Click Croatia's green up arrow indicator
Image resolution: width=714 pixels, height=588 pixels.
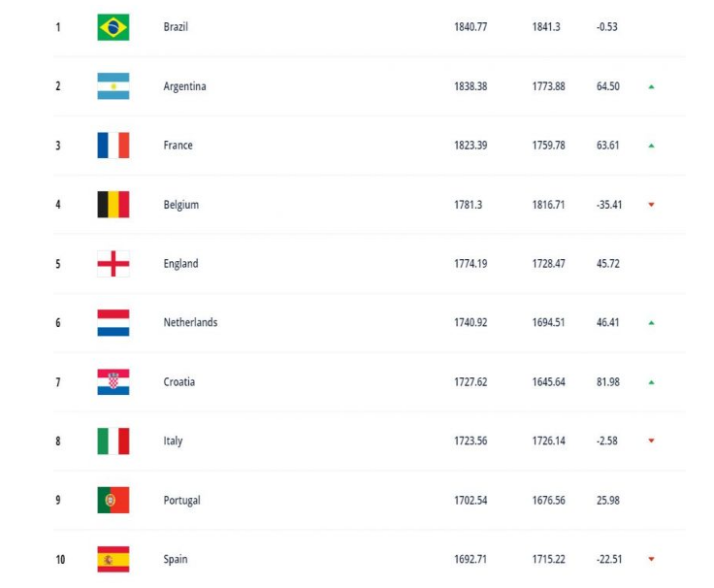pos(652,382)
